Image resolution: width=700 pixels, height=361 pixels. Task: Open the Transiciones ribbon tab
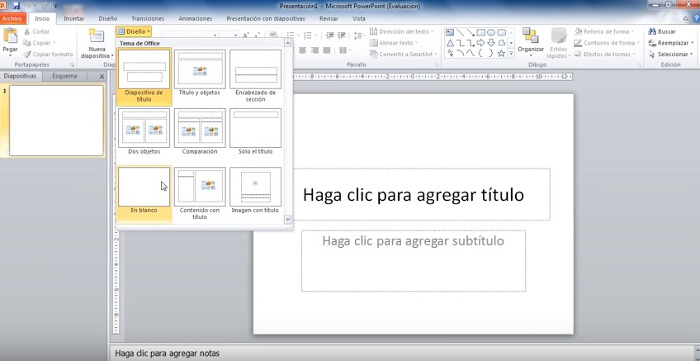click(x=147, y=19)
